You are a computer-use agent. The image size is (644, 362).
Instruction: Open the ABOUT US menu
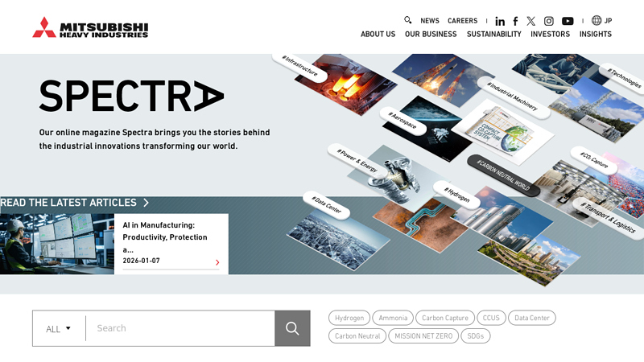(x=378, y=34)
